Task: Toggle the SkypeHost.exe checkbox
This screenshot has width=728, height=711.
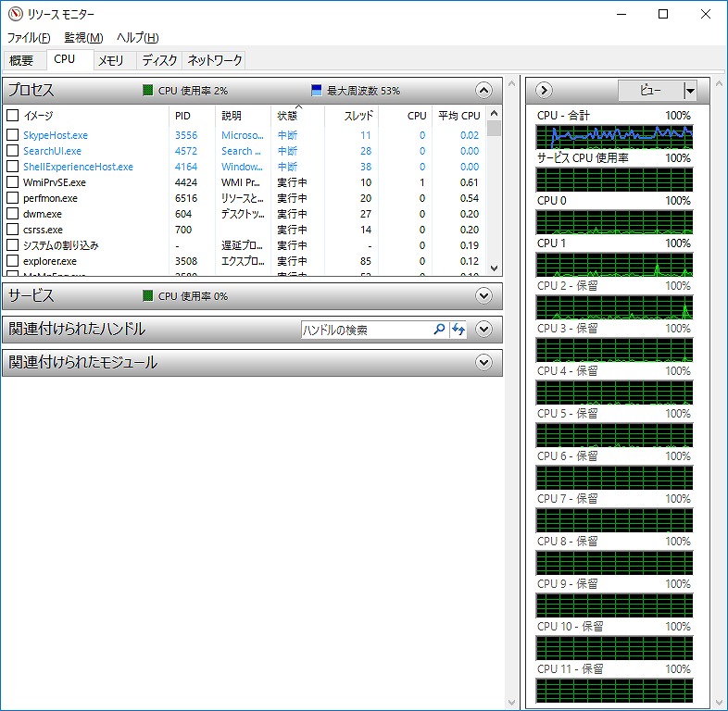Action: pyautogui.click(x=12, y=135)
